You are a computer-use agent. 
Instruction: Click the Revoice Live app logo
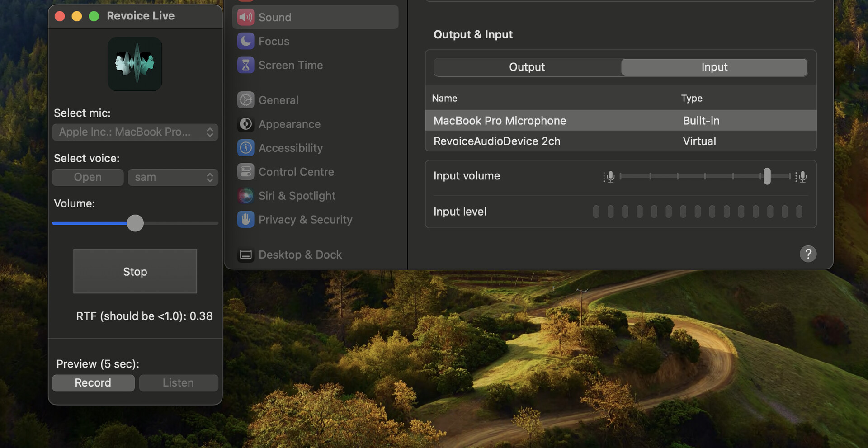[135, 64]
